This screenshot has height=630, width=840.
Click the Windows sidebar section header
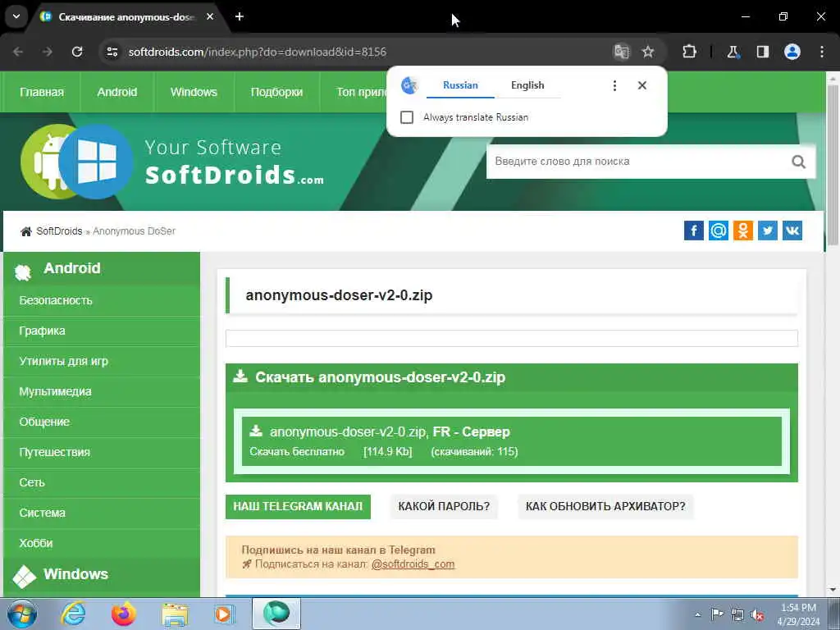pyautogui.click(x=102, y=575)
